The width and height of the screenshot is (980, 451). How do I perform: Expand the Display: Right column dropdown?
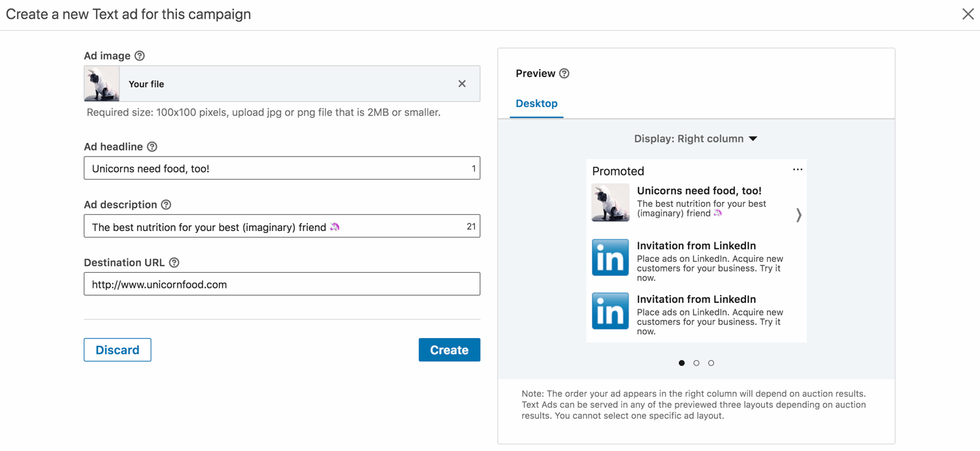[695, 139]
